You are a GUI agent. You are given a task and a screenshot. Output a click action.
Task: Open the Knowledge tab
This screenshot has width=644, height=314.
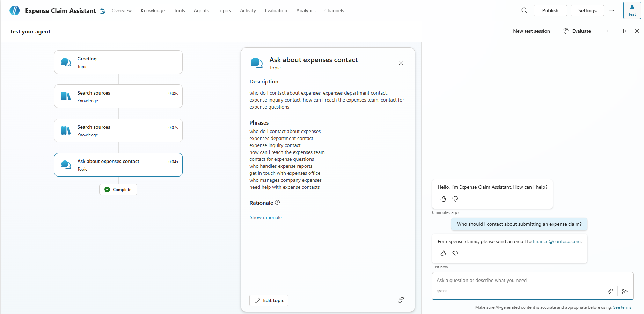coord(153,10)
